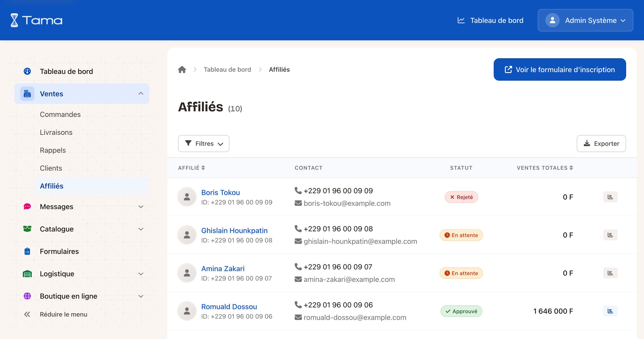Click Réduire le menu to collapse sidebar
Image resolution: width=644 pixels, height=339 pixels.
click(x=56, y=314)
